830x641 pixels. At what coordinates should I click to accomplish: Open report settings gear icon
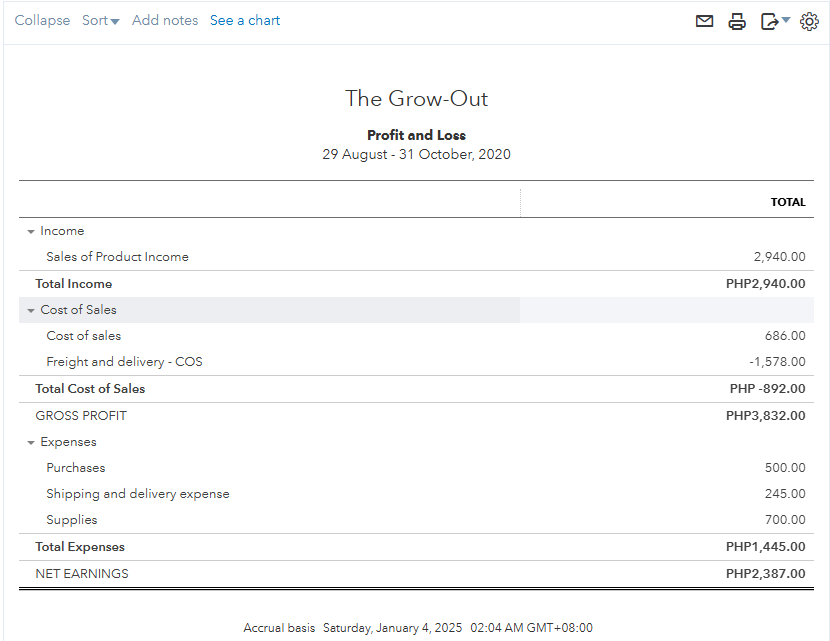tap(809, 21)
